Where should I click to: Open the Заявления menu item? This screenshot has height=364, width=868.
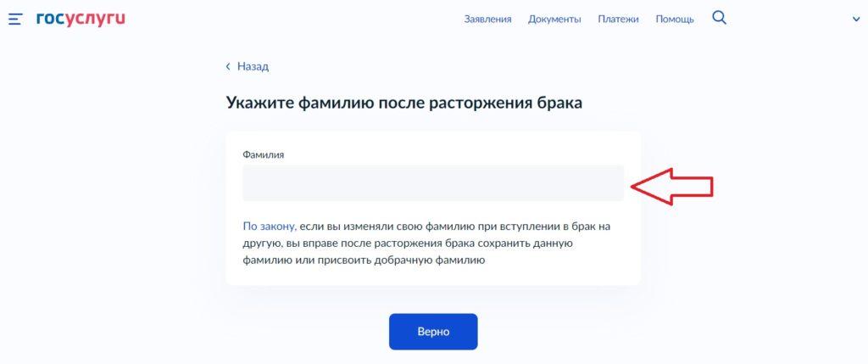pos(487,20)
